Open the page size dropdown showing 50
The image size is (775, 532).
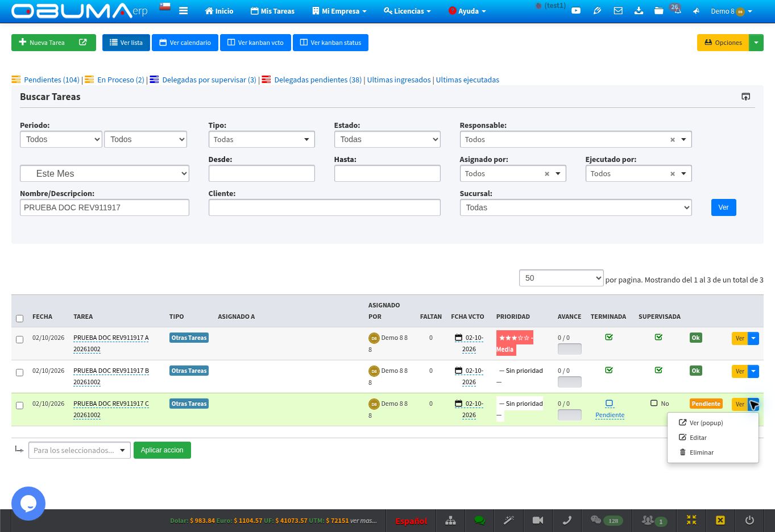point(561,278)
